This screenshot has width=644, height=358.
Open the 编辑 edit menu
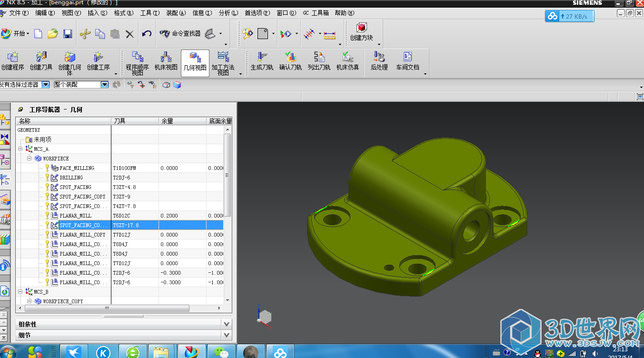45,13
